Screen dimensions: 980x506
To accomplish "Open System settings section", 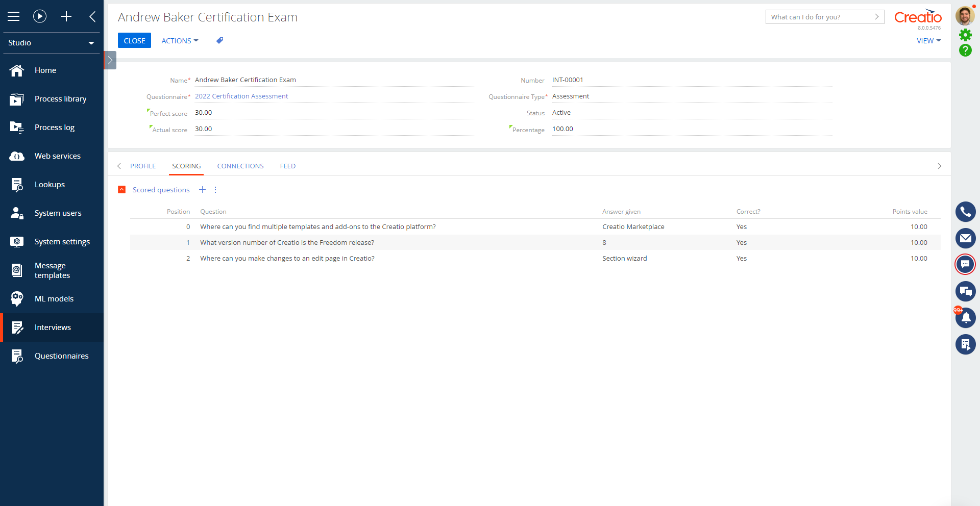I will pos(52,242).
